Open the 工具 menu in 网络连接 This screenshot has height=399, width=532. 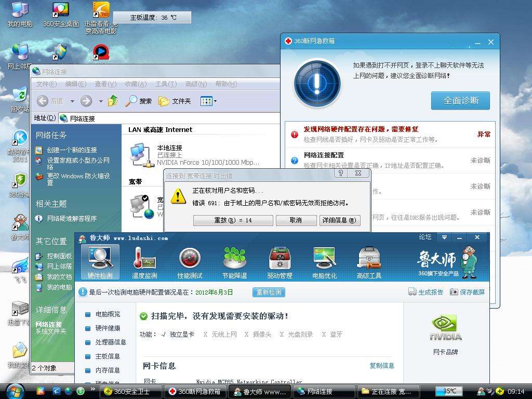165,84
